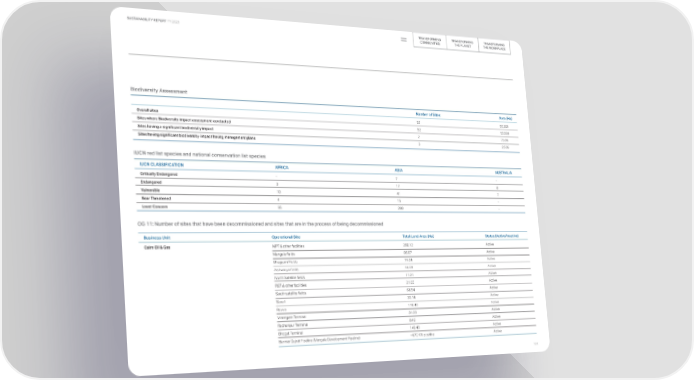Click the IUCN Classification column header
Image resolution: width=694 pixels, height=380 pixels.
click(162, 164)
